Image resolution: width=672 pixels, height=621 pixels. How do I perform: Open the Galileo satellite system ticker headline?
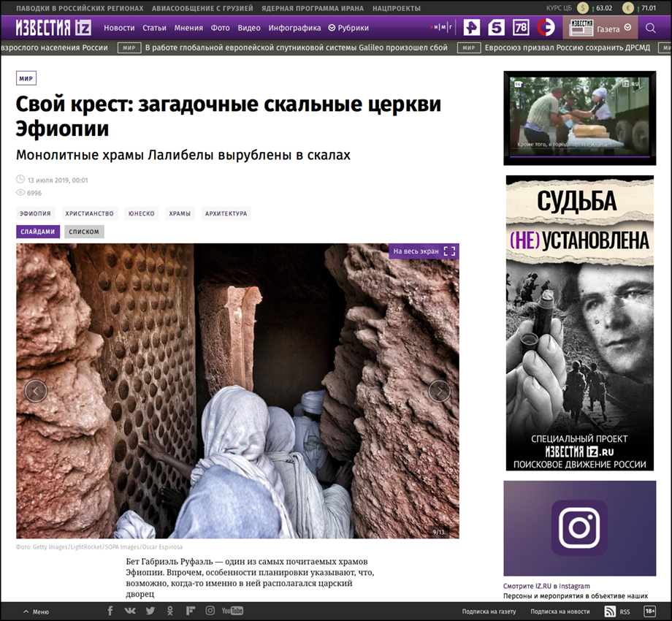(x=296, y=47)
